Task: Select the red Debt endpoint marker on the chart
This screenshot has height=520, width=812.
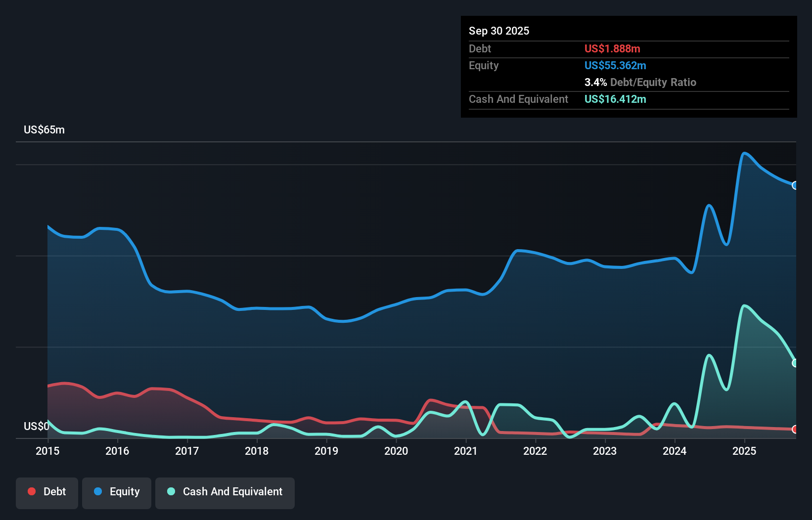Action: [x=795, y=430]
